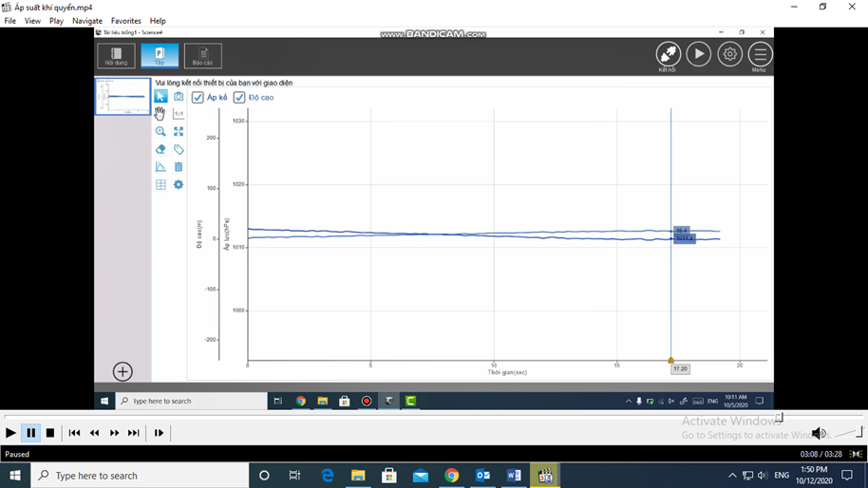Click the fast forward button
Screen dimensions: 868x488
[x=114, y=433]
